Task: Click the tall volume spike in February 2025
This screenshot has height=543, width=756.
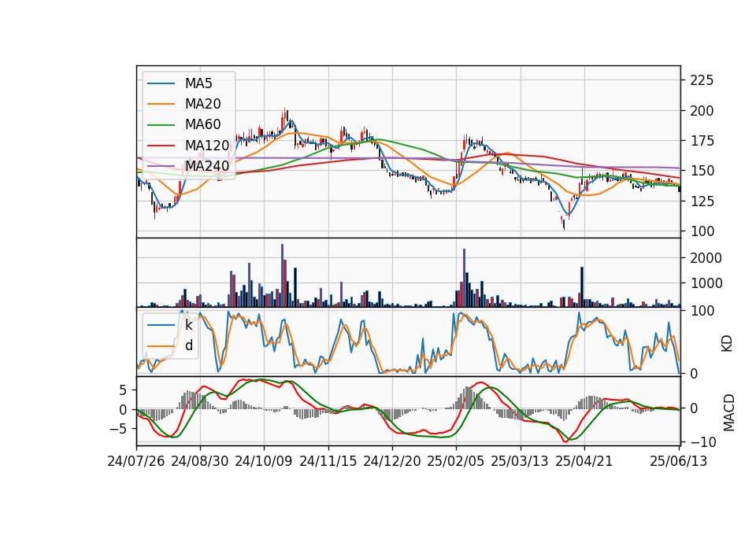Action: pos(465,278)
